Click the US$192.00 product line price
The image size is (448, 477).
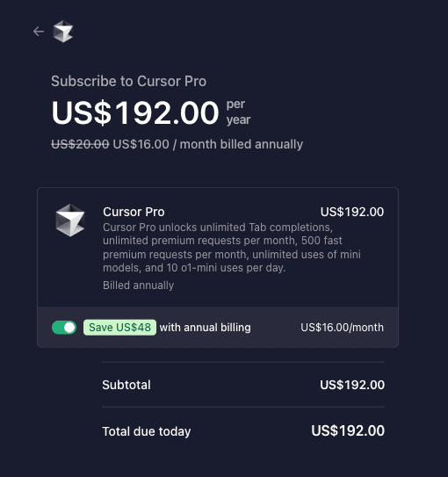tap(352, 212)
